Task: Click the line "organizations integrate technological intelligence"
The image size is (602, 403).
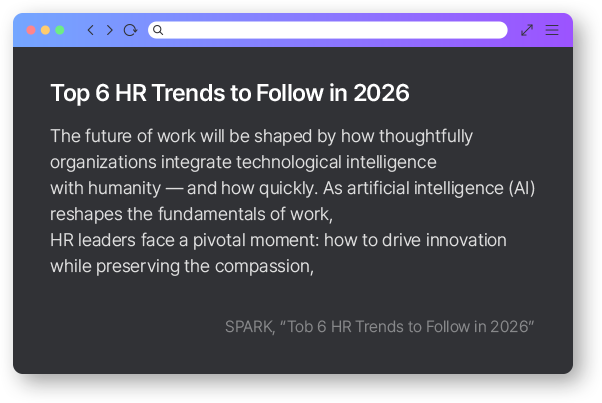Action: tap(243, 162)
